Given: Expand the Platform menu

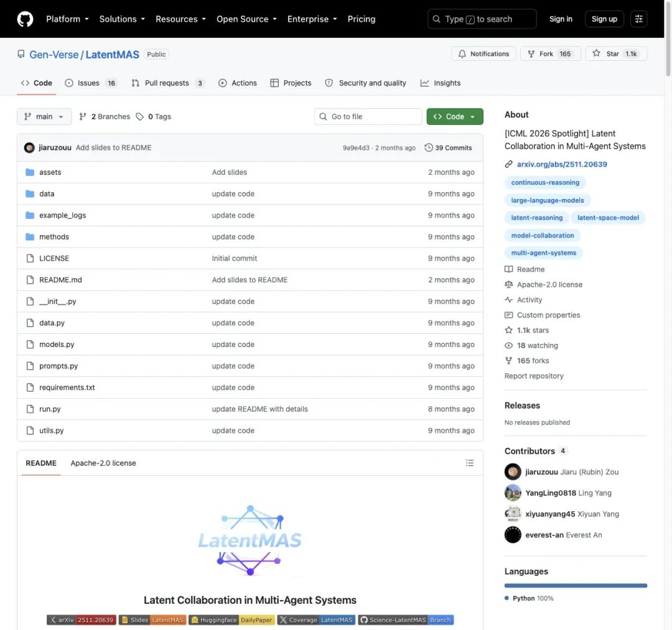Looking at the screenshot, I should [x=67, y=19].
